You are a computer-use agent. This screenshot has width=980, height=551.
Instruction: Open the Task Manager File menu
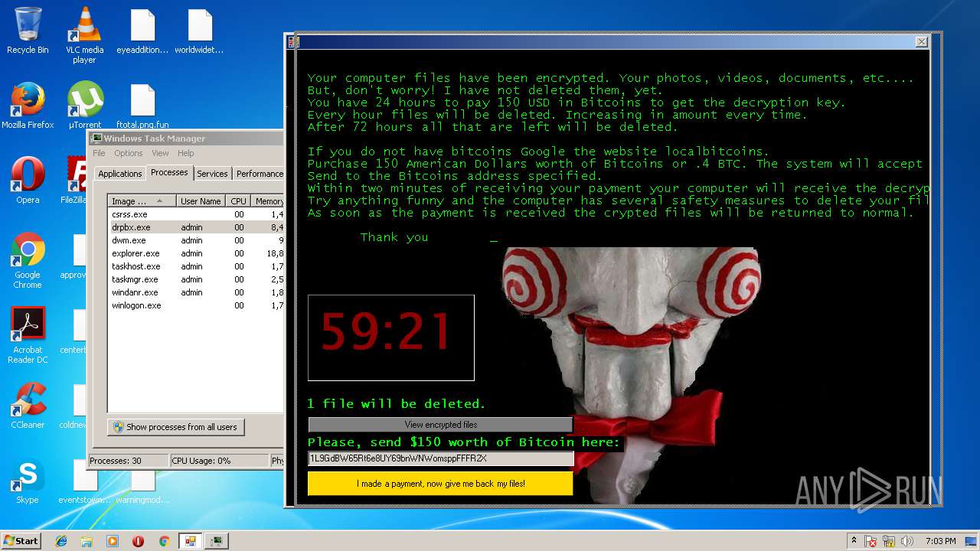click(x=99, y=153)
